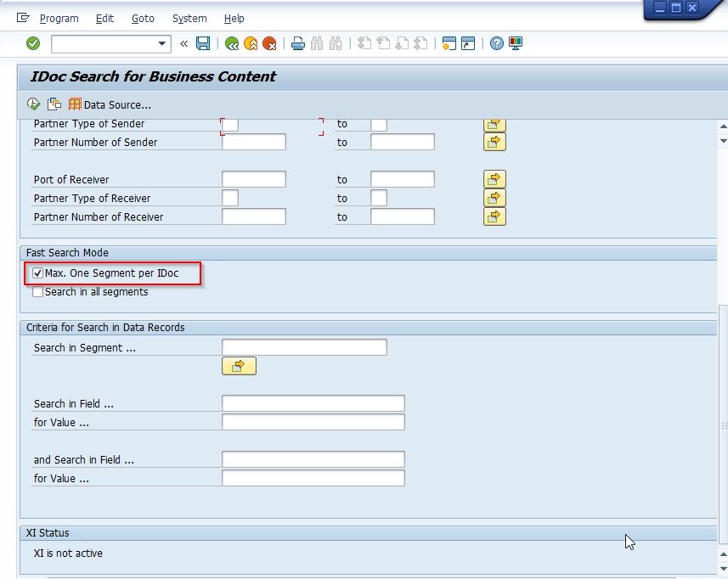
Task: Click the yellow Exit icon
Action: point(251,43)
